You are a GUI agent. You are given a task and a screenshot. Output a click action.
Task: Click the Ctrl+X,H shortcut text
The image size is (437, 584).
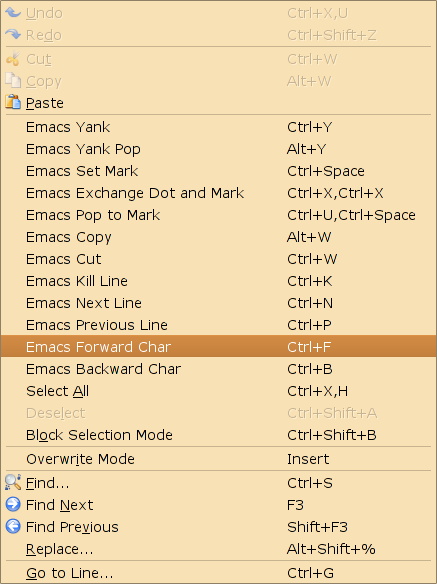pos(317,391)
